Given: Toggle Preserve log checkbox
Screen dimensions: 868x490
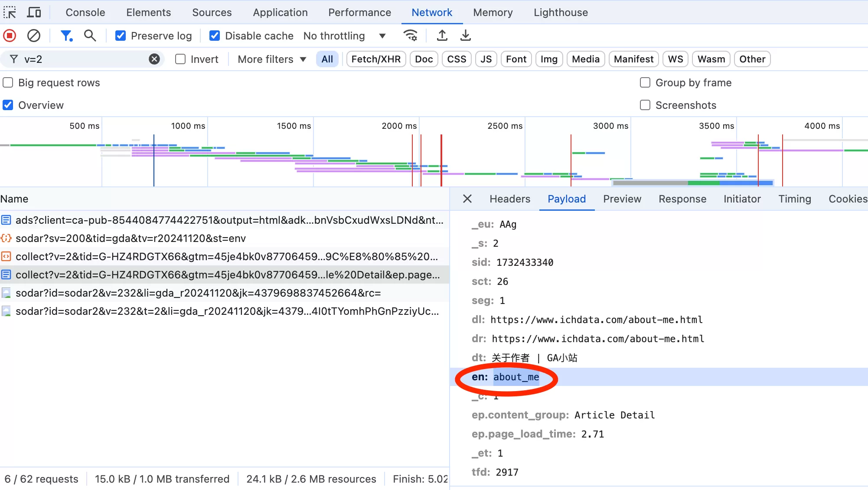Looking at the screenshot, I should coord(121,36).
